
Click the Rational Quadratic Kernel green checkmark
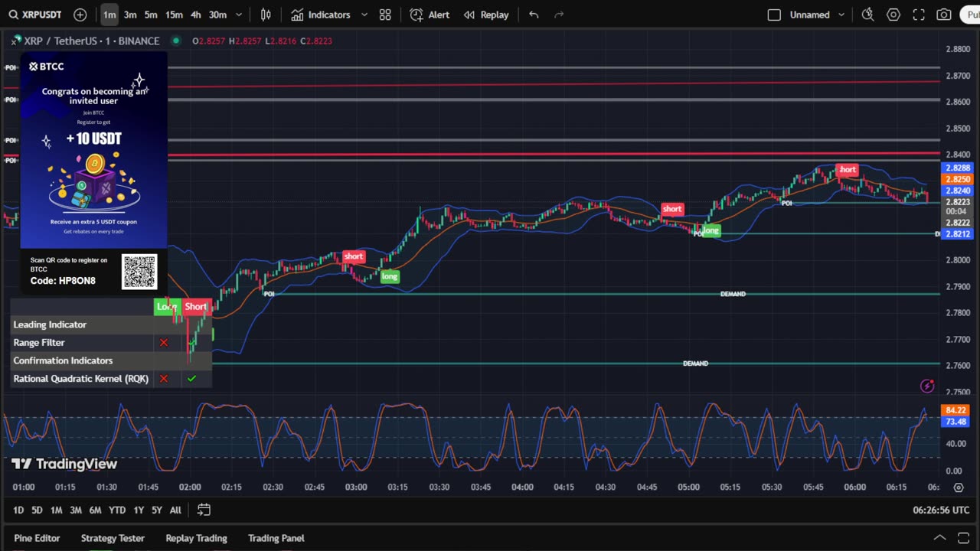[191, 379]
